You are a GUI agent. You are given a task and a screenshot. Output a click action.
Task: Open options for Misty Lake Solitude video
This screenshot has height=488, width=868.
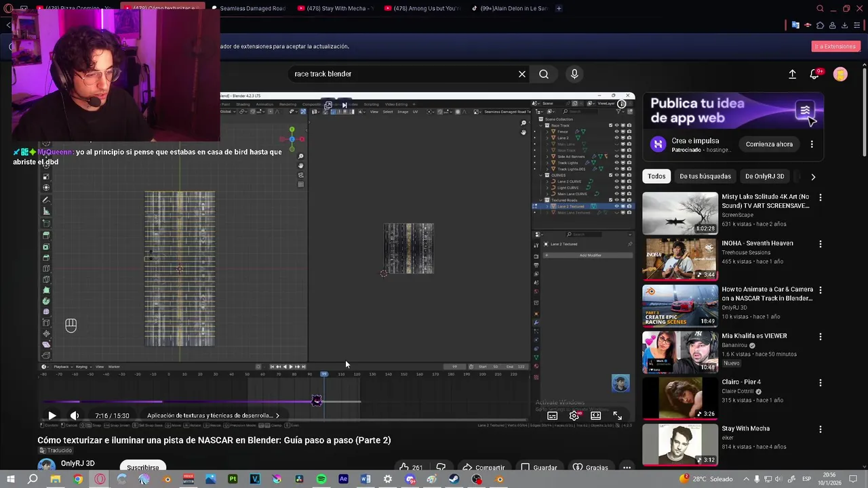click(821, 197)
